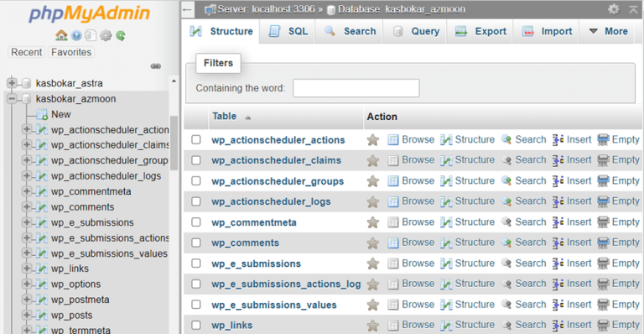The width and height of the screenshot is (644, 334).
Task: Expand wp_postmeta in navigation tree
Action: [26, 300]
